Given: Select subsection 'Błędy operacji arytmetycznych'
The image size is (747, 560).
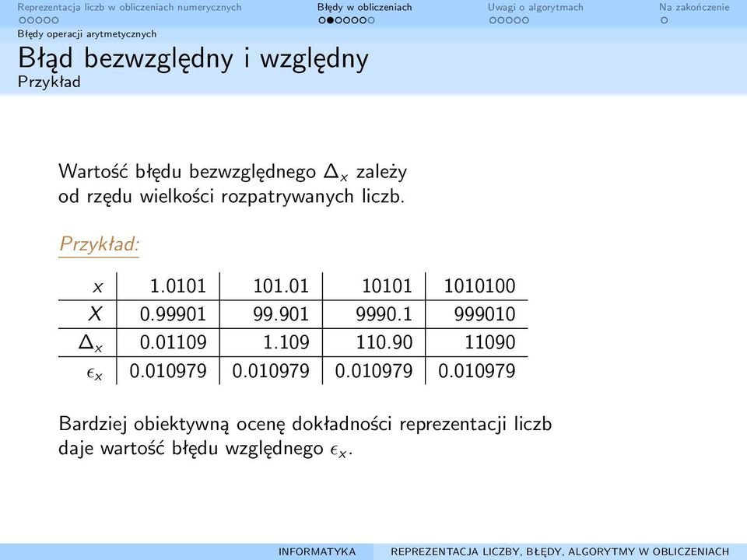Looking at the screenshot, I should (x=87, y=33).
